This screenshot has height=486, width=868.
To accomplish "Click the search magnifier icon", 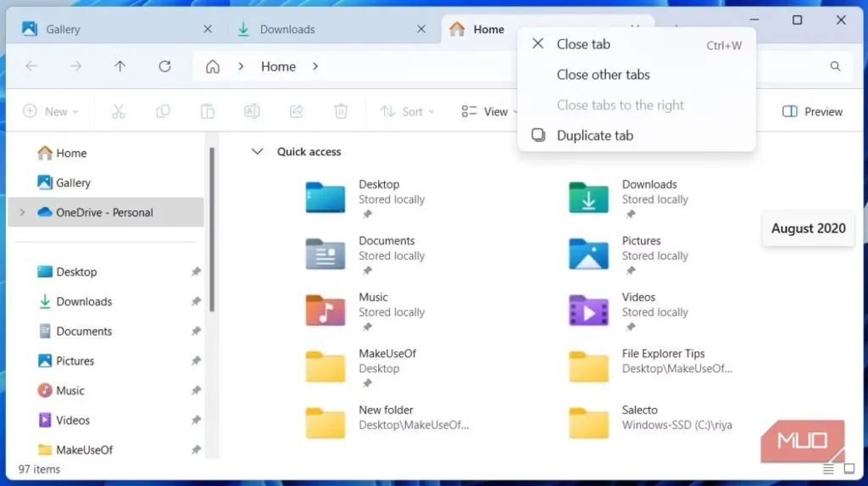I will (835, 66).
